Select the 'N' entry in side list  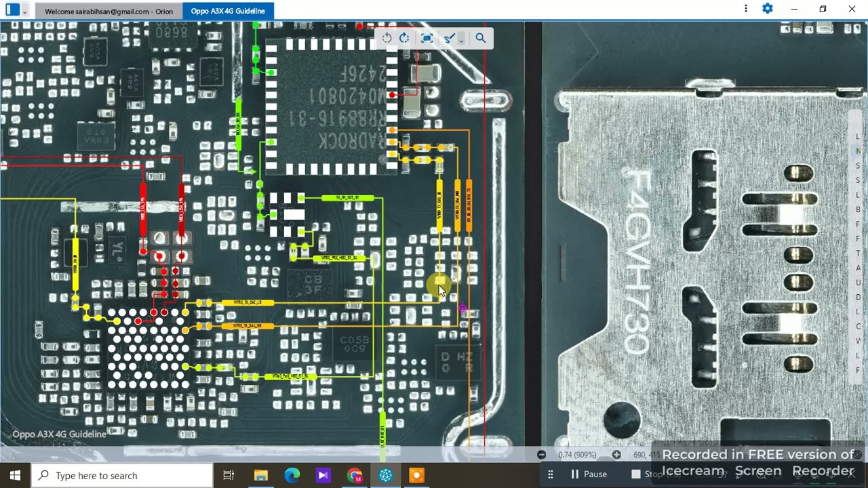(x=858, y=150)
